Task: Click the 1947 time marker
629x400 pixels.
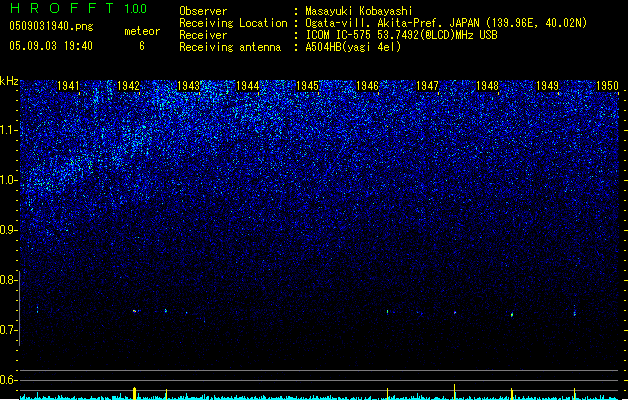Action: (428, 86)
